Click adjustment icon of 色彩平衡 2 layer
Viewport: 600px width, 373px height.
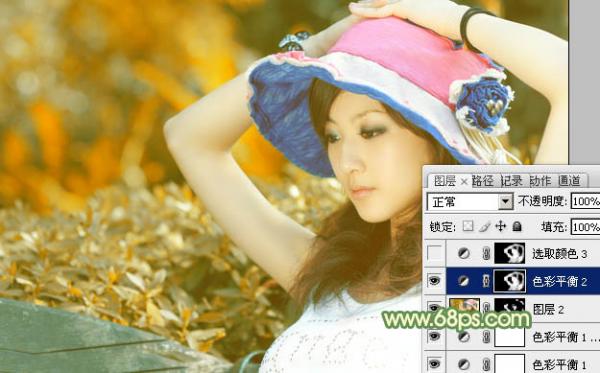pos(463,281)
